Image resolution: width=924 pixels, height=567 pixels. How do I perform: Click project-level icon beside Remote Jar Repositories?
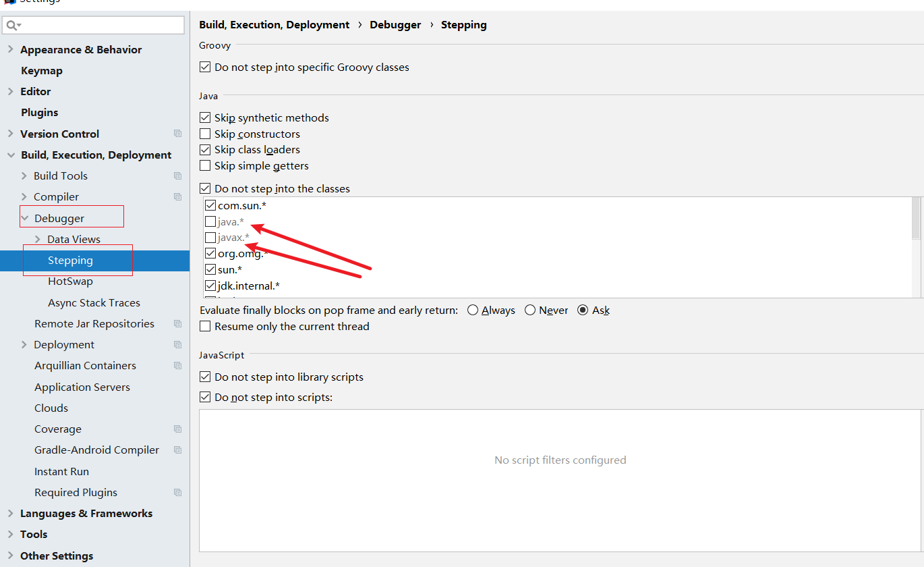click(x=177, y=324)
